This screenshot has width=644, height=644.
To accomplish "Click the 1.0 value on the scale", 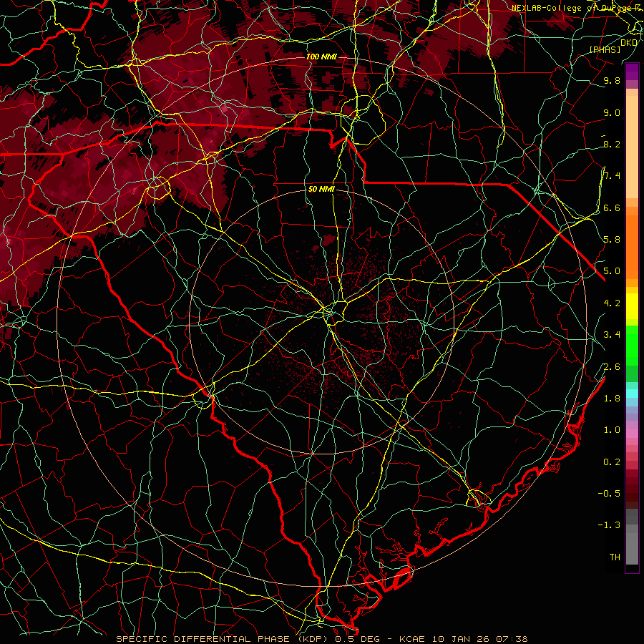I will coord(612,430).
